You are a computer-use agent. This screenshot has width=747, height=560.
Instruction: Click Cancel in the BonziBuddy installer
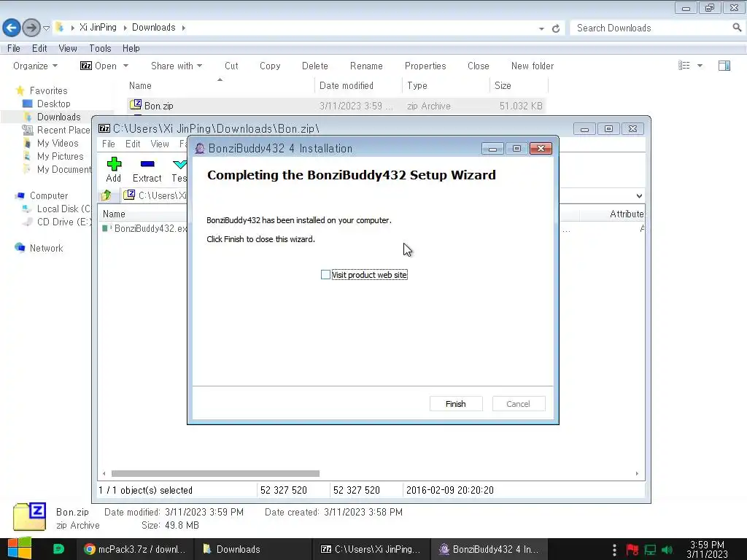[519, 404]
